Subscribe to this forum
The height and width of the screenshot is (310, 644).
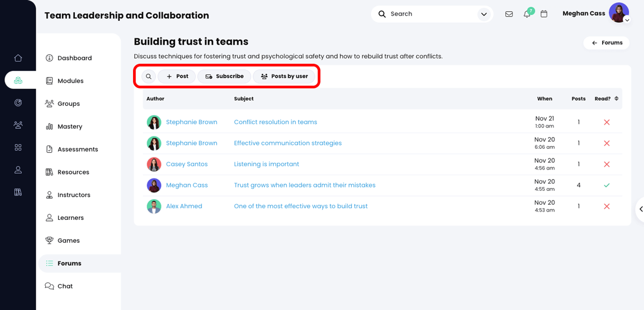(x=224, y=77)
